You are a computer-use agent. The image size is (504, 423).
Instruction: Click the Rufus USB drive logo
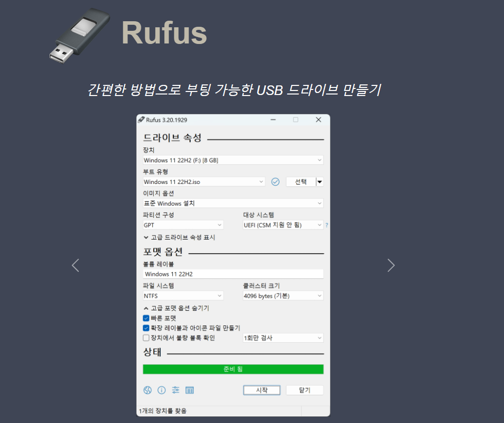[x=80, y=35]
